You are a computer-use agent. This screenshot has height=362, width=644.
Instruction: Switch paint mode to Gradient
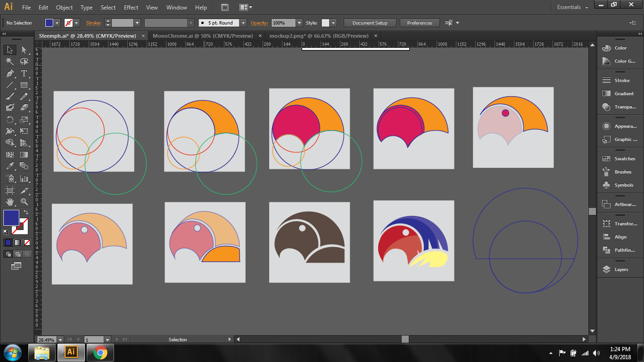tap(17, 242)
